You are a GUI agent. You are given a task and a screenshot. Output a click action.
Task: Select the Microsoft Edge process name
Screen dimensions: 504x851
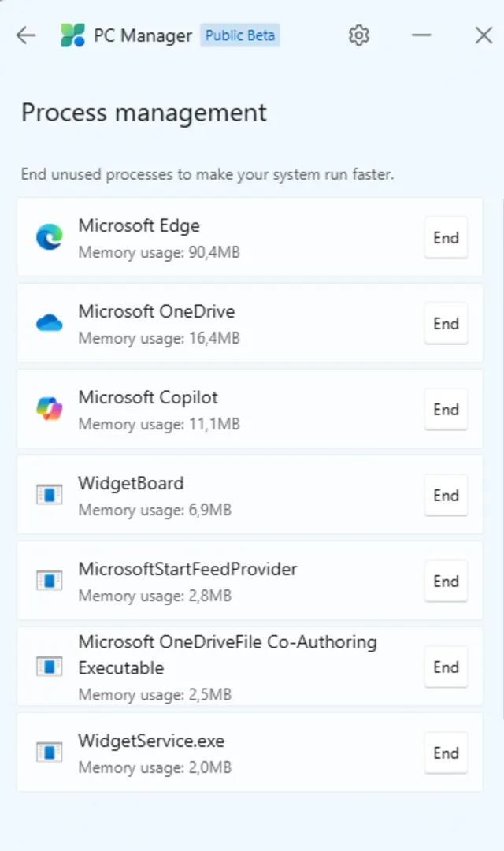(x=139, y=226)
